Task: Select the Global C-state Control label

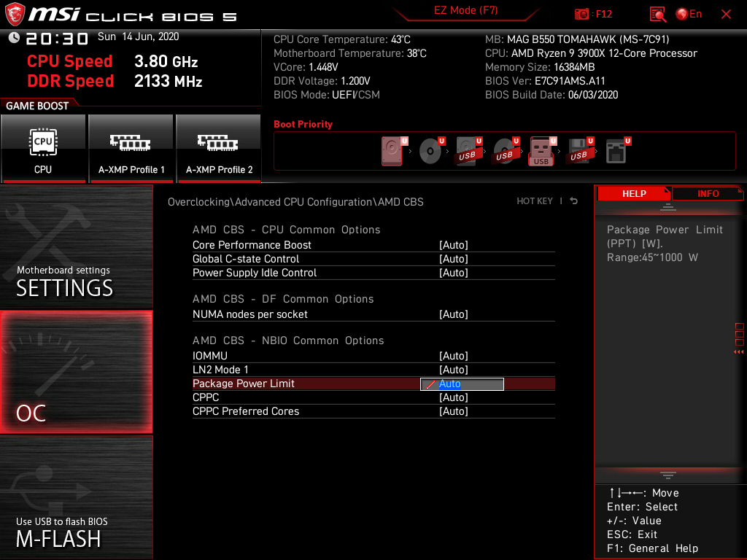Action: (246, 259)
